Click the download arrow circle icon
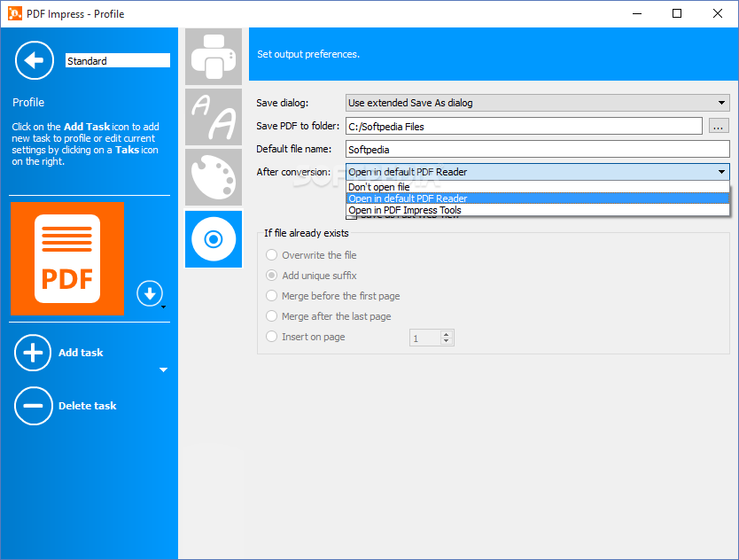This screenshot has height=560, width=739. pyautogui.click(x=150, y=293)
